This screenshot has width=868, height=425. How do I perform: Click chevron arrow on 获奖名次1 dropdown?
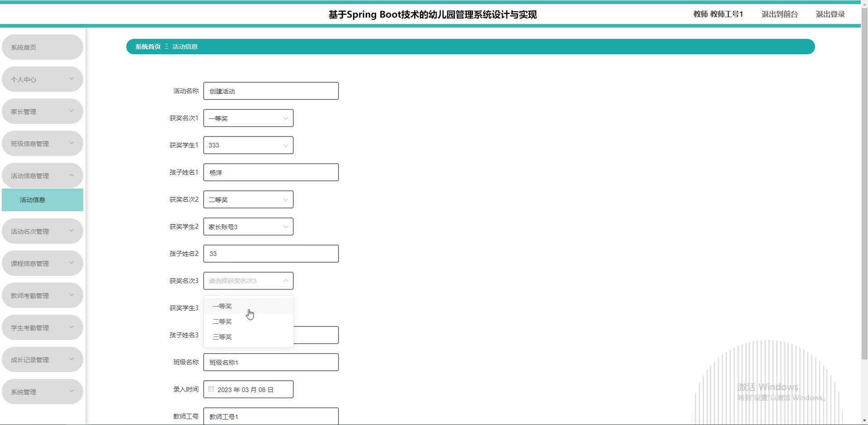click(x=286, y=118)
